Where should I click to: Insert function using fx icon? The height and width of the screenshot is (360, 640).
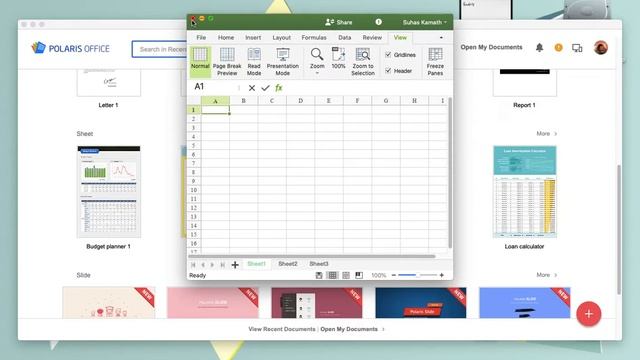pos(279,88)
